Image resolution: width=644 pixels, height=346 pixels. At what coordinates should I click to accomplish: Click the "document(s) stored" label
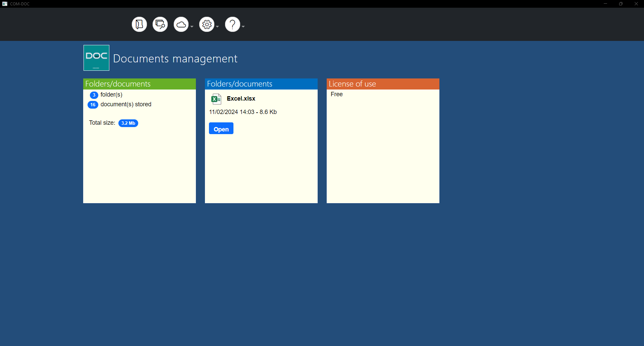click(126, 104)
